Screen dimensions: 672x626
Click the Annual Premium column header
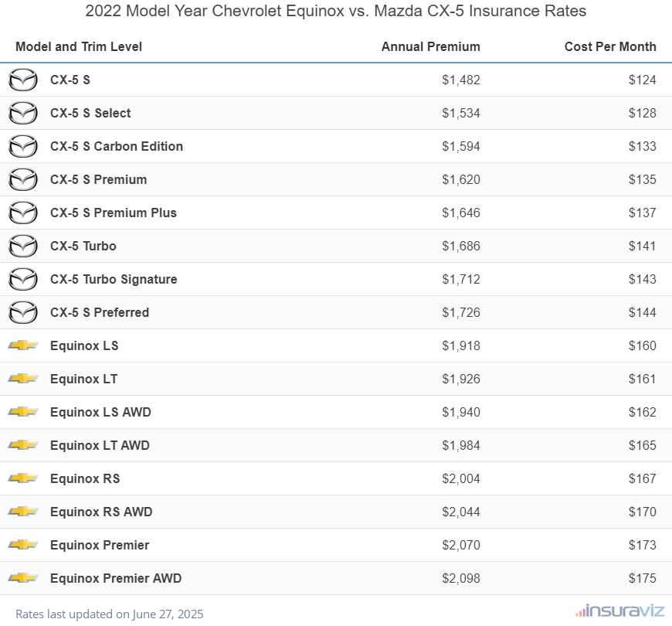(431, 46)
